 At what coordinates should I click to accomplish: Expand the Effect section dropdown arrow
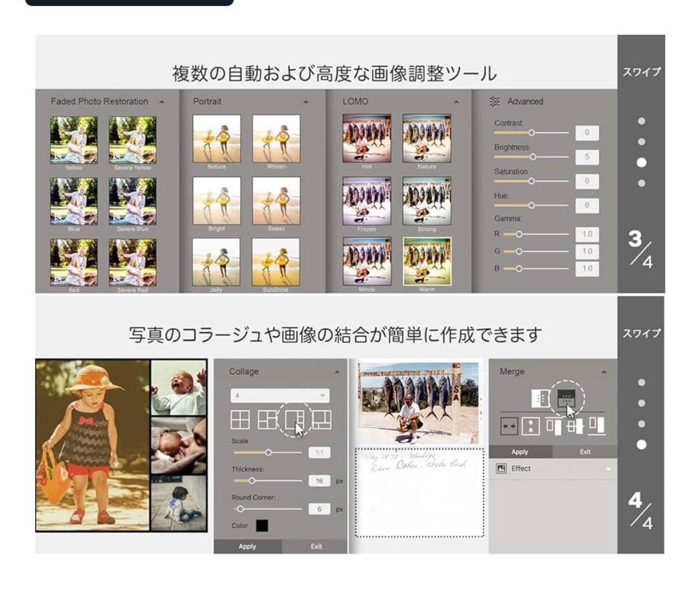608,469
